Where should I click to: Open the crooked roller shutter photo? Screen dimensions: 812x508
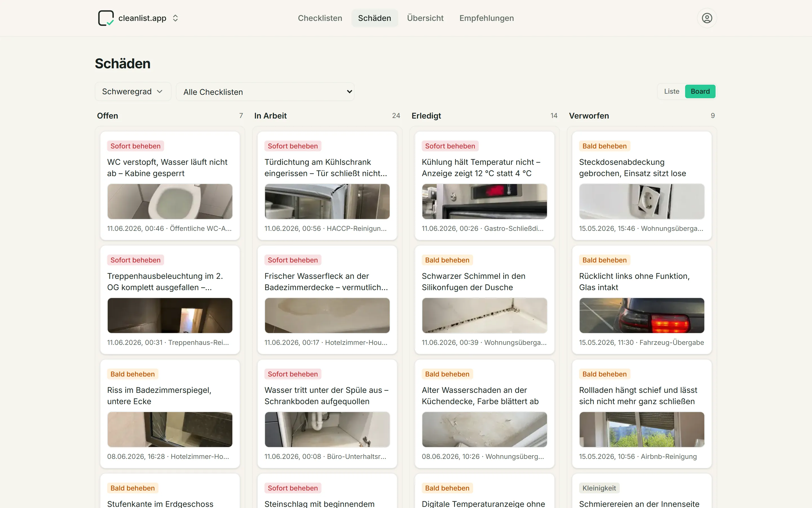pos(641,429)
